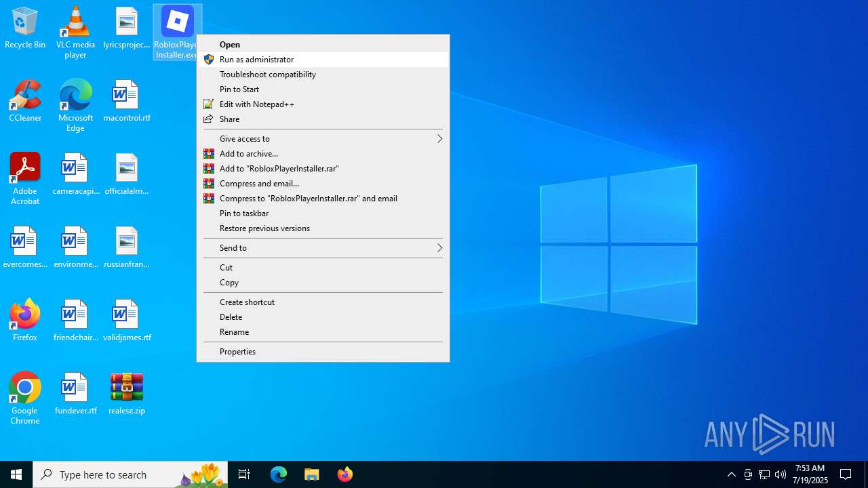Open the volume control tray icon
868x488 pixels.
click(x=781, y=474)
